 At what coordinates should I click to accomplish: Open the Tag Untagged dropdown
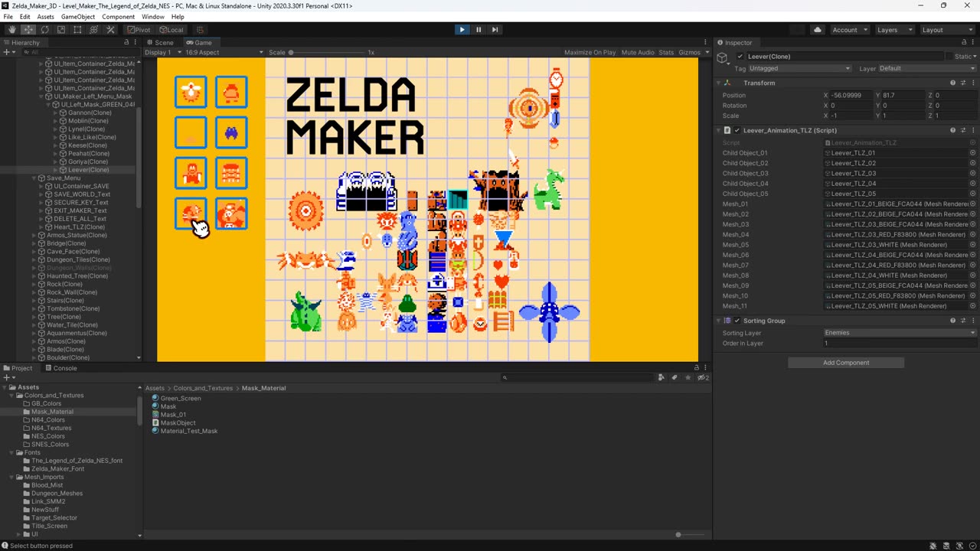coord(800,69)
